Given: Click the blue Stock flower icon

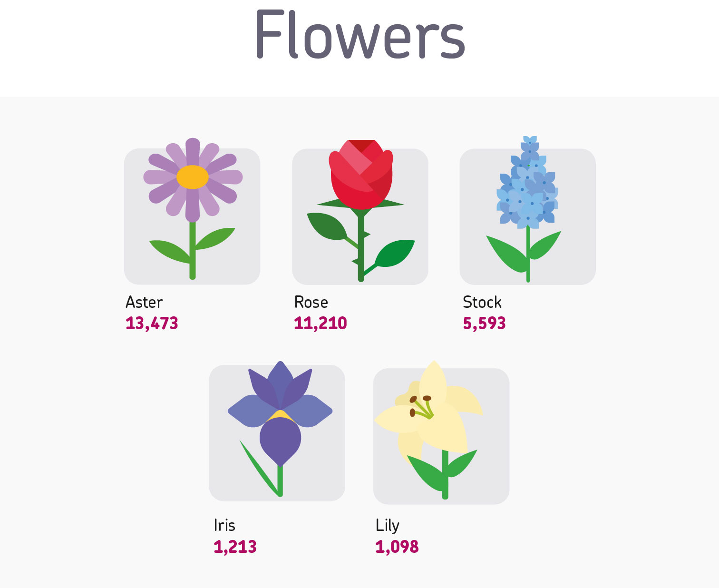Looking at the screenshot, I should (x=527, y=209).
